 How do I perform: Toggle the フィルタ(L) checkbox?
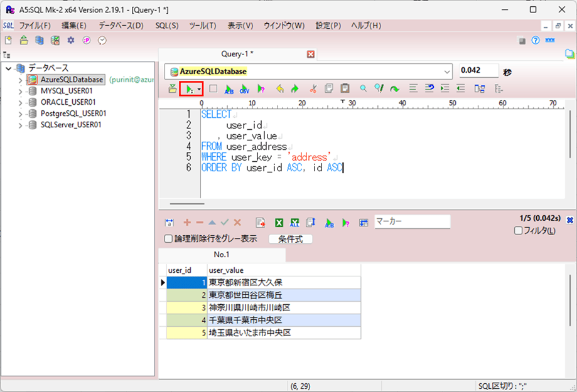518,231
